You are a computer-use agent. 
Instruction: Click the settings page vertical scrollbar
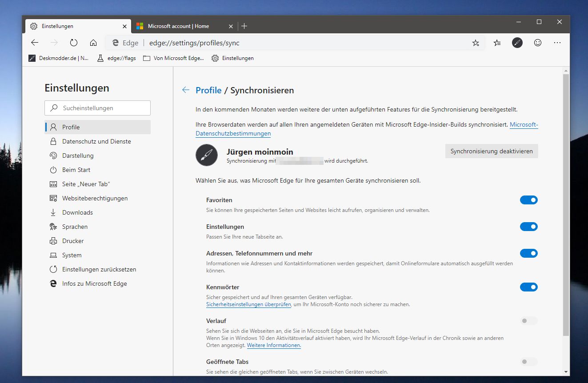pos(566,205)
